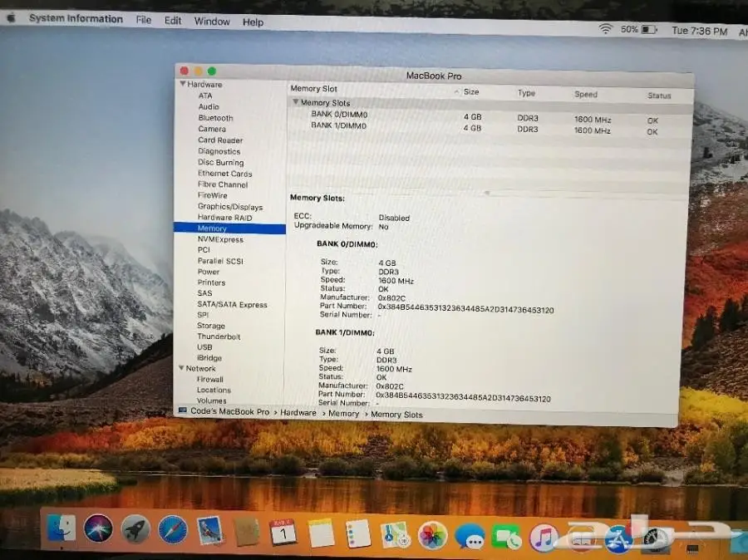This screenshot has width=748, height=560.
Task: Open Notes icon in Dock
Action: tap(321, 533)
